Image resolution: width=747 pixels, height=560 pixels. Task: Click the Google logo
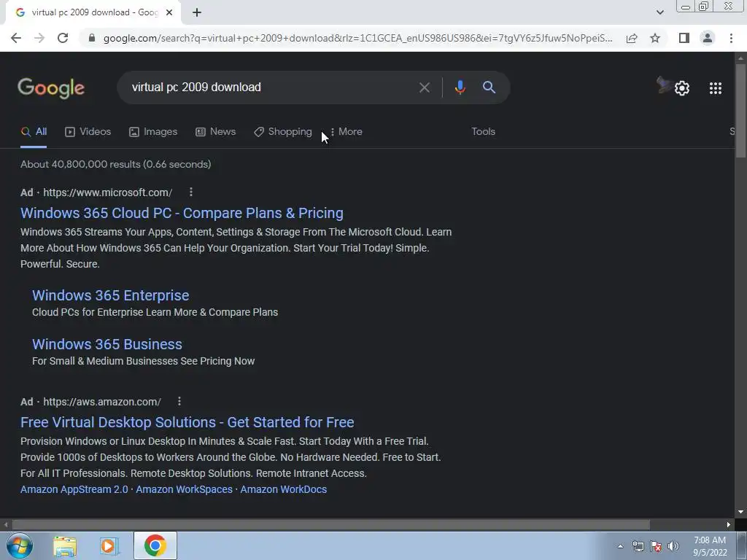pos(51,88)
